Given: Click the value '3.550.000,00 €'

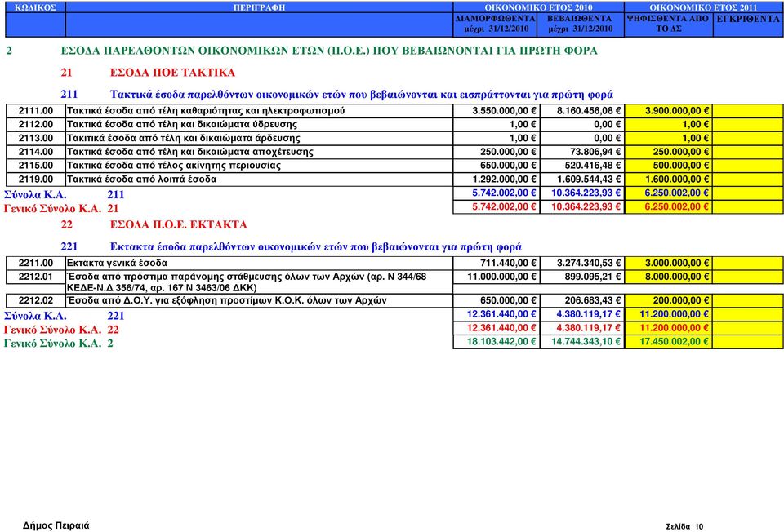Looking at the screenshot, I should coord(504,111).
